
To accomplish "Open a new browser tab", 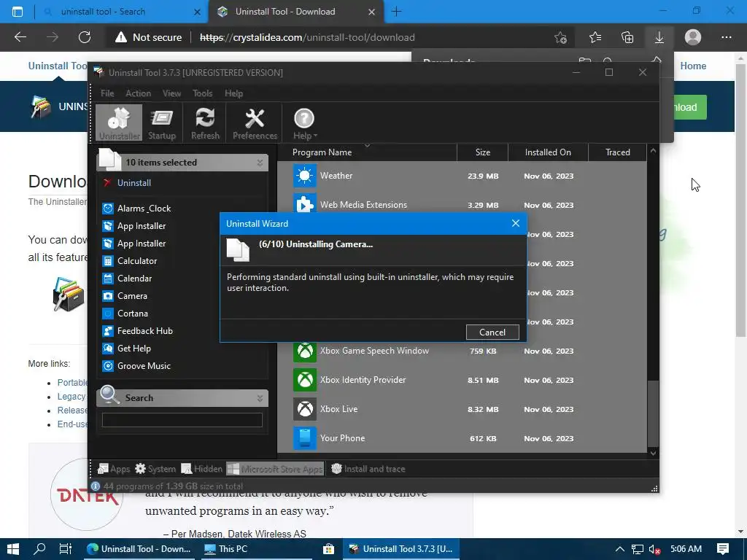I will 396,12.
